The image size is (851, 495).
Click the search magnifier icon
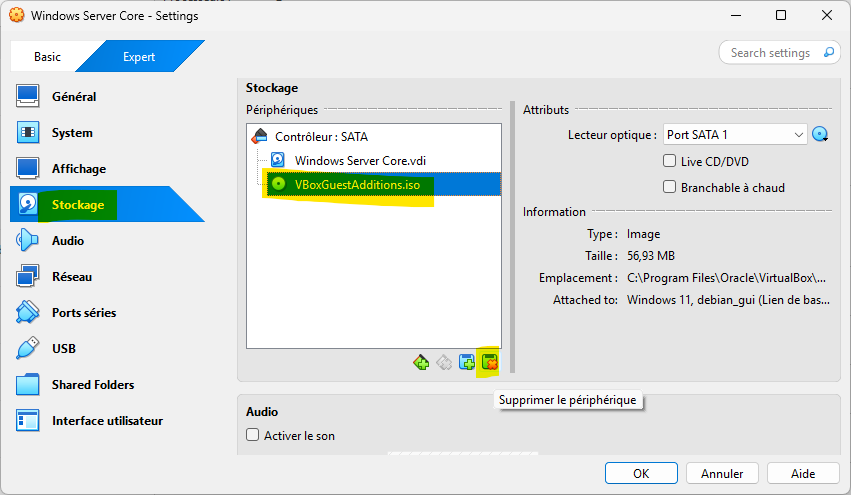pyautogui.click(x=829, y=53)
